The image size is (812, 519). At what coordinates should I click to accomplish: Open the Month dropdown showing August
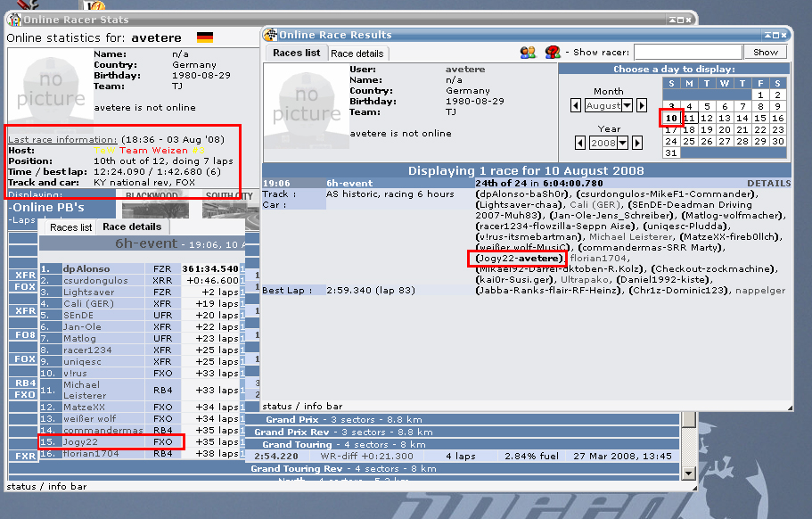pos(609,105)
